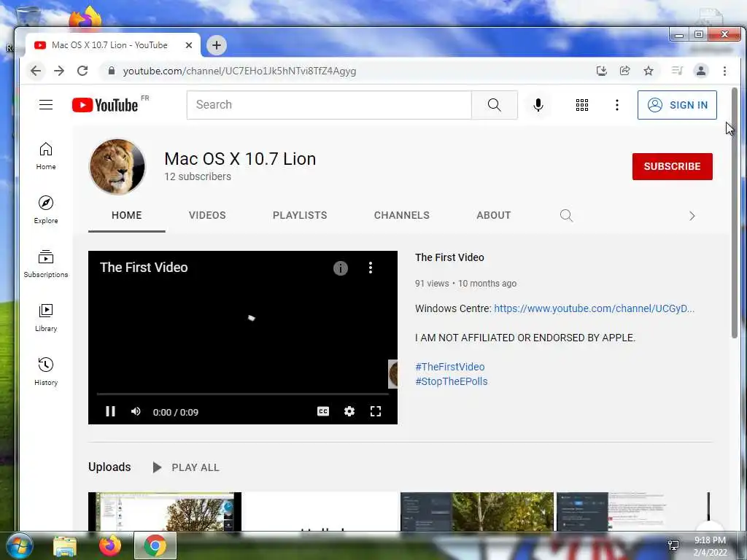Click the page vertical scrollbar

point(735,213)
